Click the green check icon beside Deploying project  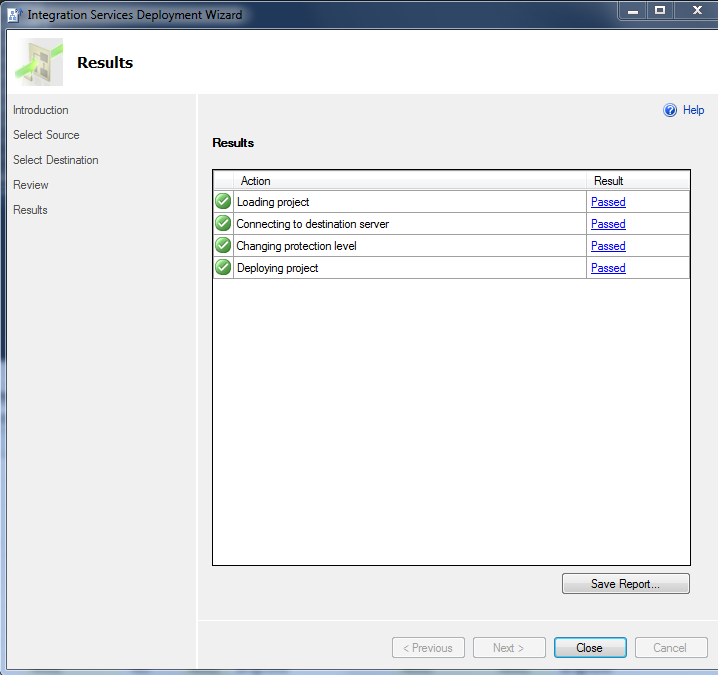click(x=223, y=267)
